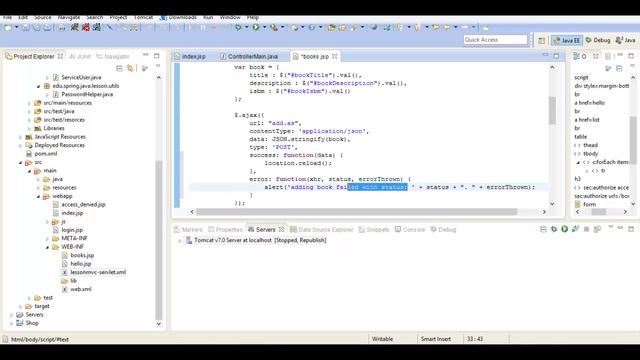Click the Start Tomcat cat icon
640x360 pixels.
tap(74, 27)
